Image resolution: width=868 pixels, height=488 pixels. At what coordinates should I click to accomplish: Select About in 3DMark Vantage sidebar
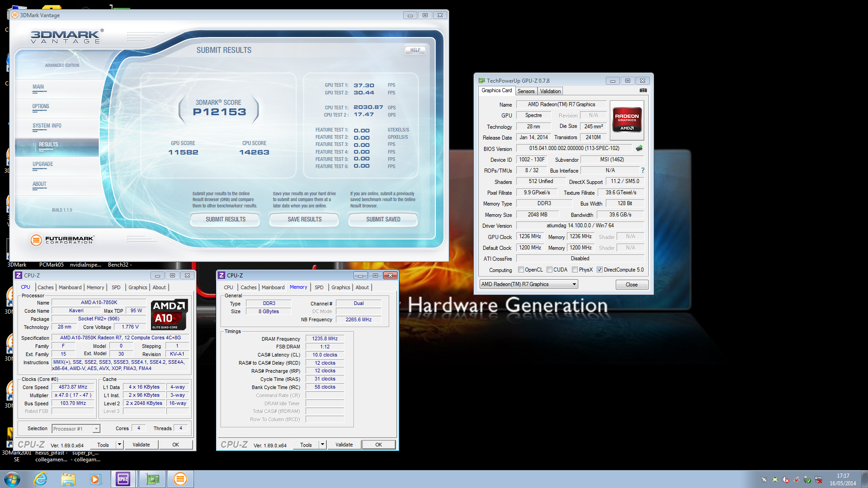39,184
